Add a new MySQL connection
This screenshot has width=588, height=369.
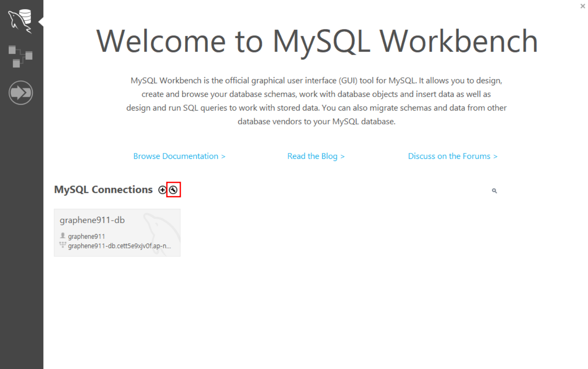[162, 190]
